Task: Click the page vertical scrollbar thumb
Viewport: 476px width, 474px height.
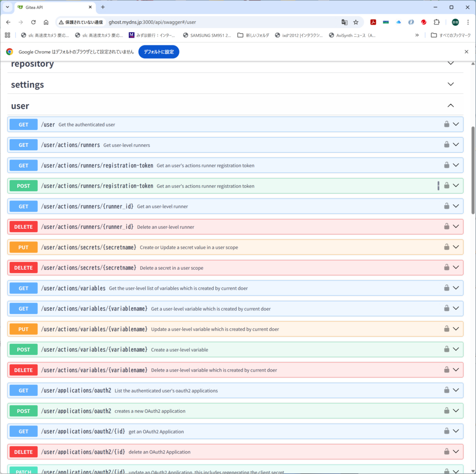Action: click(473, 170)
